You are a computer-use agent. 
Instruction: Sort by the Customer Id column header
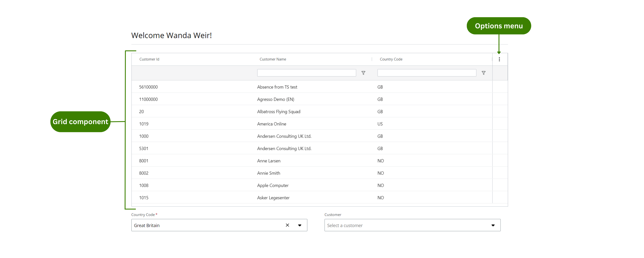point(149,59)
